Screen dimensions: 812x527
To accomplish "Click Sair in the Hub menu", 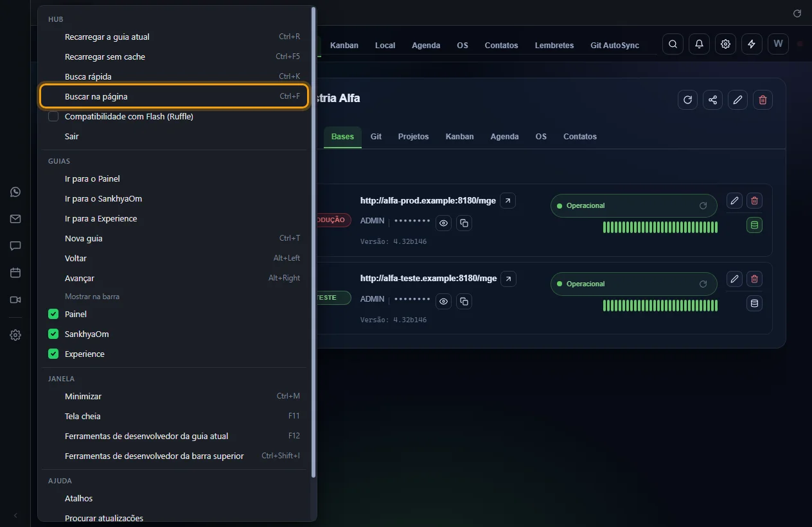I will click(174, 136).
